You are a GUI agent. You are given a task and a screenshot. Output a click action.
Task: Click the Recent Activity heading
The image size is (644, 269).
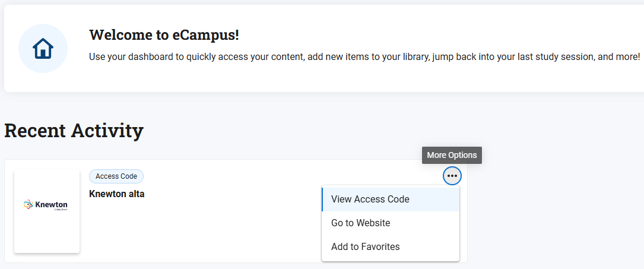[x=74, y=131]
